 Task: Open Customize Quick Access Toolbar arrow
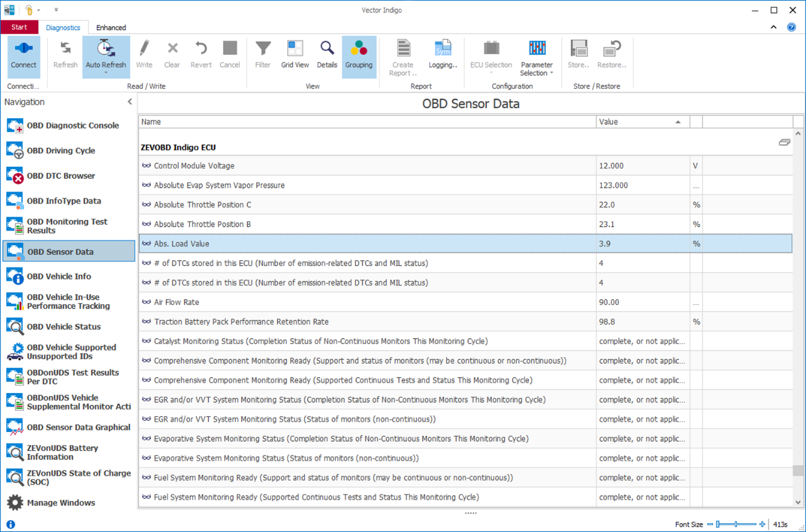(56, 10)
